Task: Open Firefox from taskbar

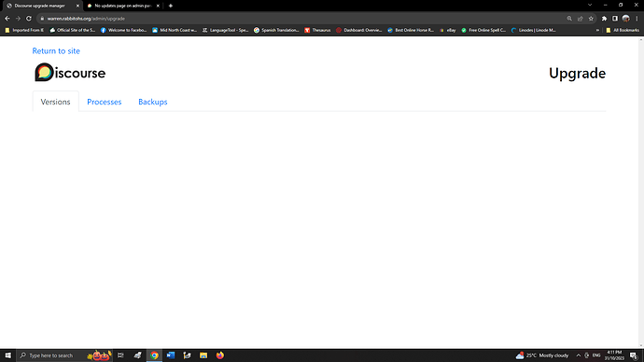Action: [x=220, y=355]
